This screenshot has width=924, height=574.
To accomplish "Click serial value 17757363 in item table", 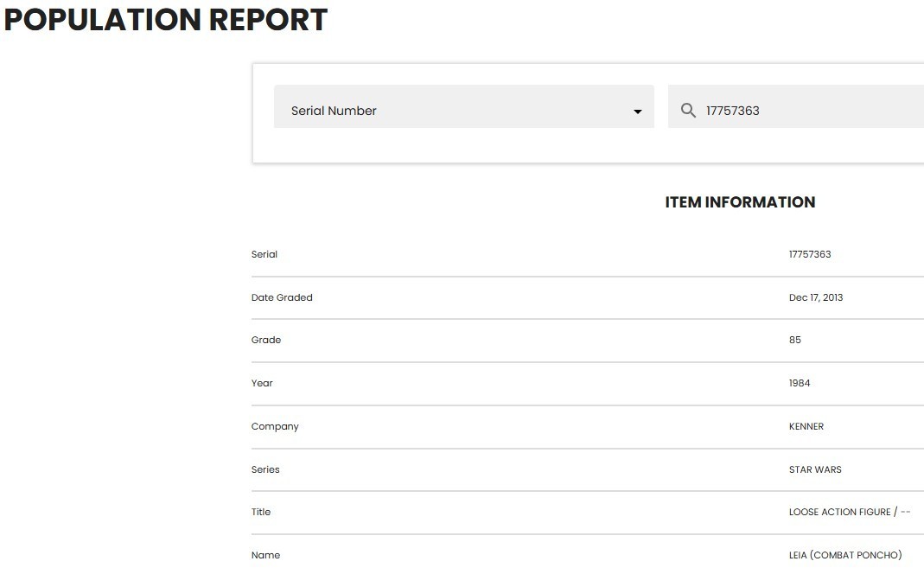I will [x=810, y=254].
